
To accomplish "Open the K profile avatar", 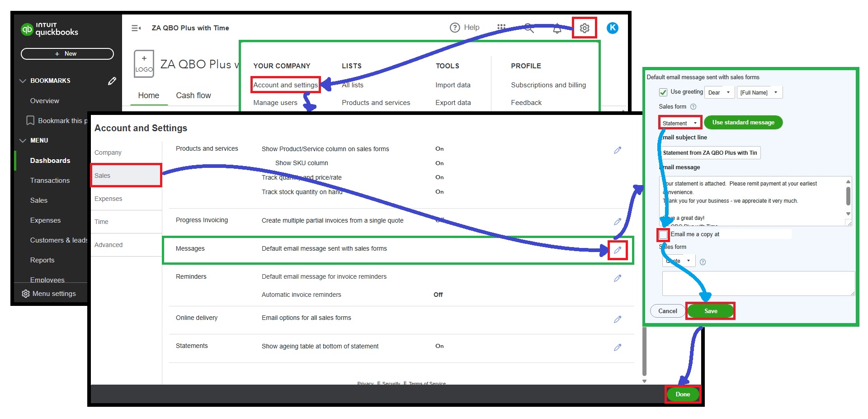I will [x=613, y=28].
